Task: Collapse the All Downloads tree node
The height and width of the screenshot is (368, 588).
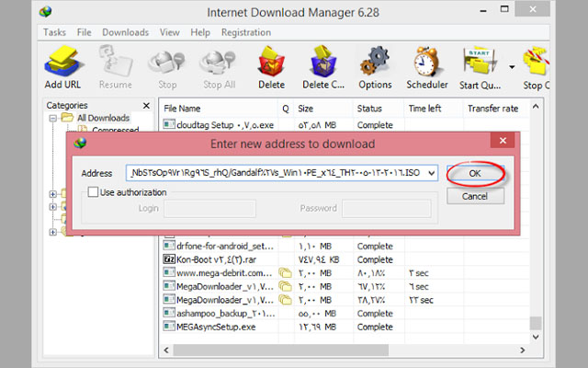Action: (53, 119)
